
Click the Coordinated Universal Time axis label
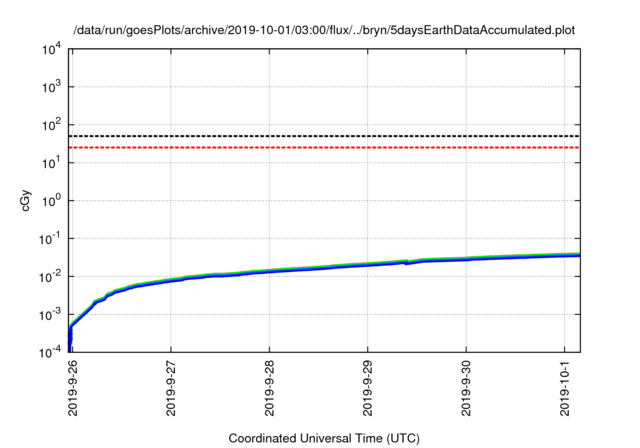(x=324, y=438)
